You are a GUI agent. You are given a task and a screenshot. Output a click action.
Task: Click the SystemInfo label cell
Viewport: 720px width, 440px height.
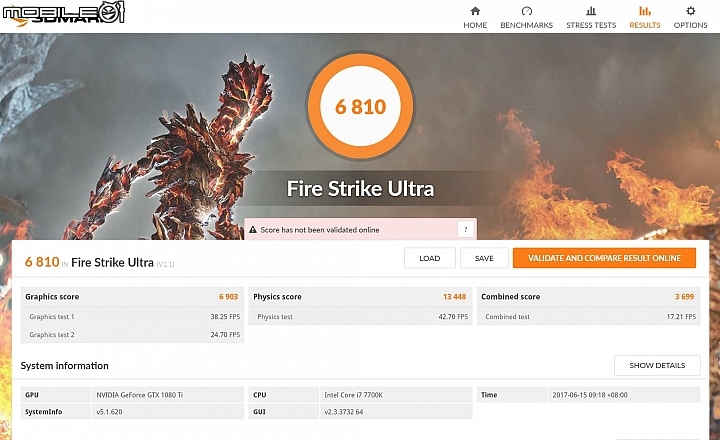[56, 412]
